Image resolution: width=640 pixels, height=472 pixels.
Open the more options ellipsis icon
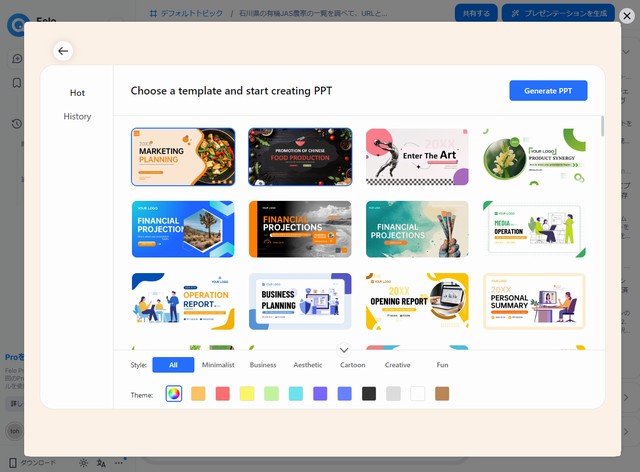118,463
